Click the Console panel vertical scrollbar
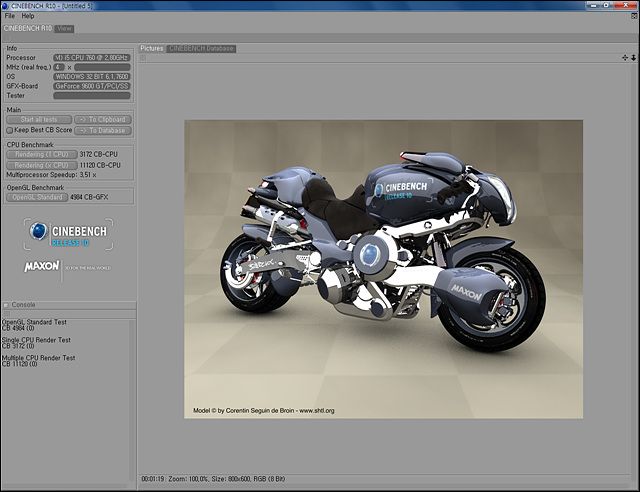This screenshot has height=492, width=640. point(132,402)
